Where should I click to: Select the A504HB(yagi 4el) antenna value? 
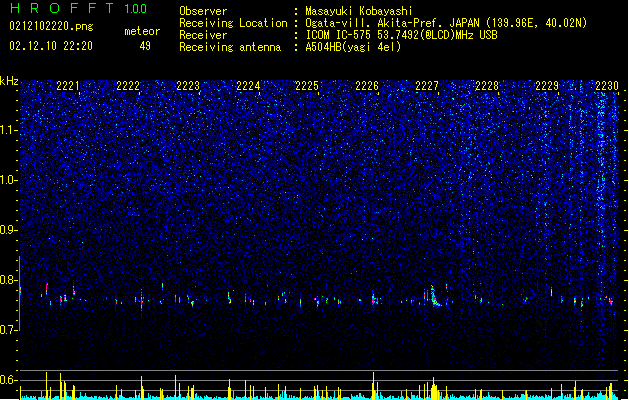[353, 47]
